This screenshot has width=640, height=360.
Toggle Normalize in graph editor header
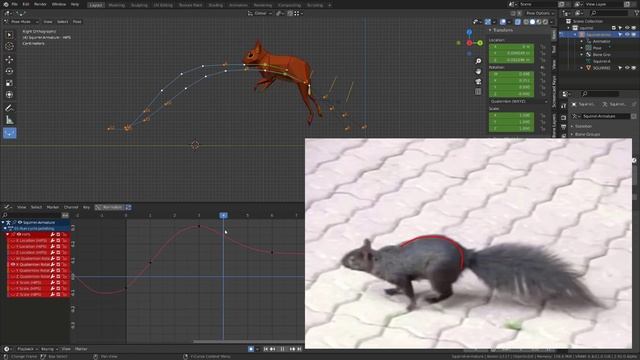[109, 207]
